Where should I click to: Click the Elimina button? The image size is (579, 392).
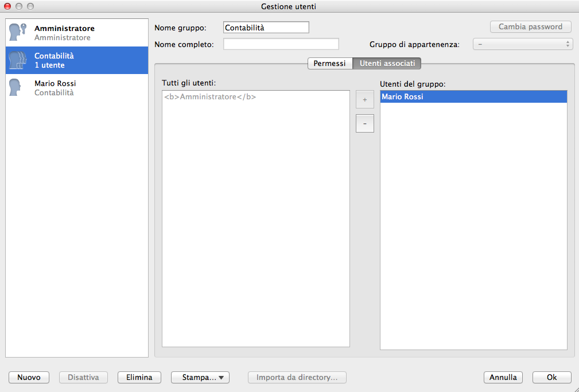[x=139, y=377]
